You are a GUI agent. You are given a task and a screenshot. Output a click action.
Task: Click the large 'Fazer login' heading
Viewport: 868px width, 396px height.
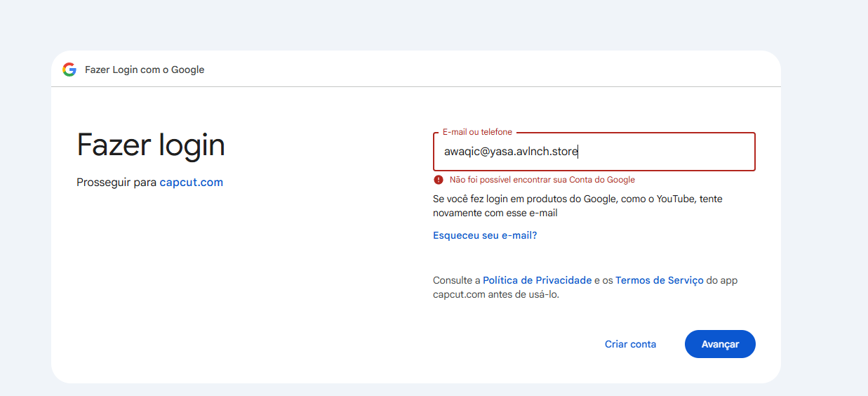pos(151,145)
